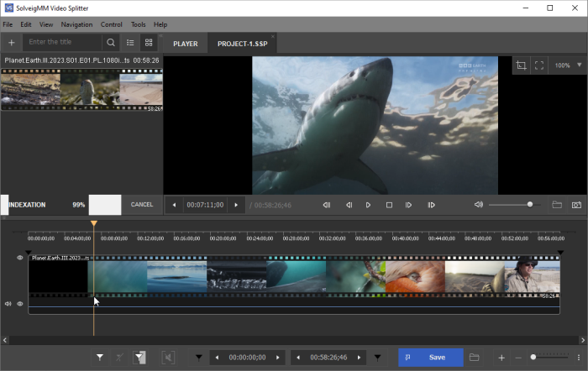Click the Add Marker icon in bottom toolbar
Screen dimensions: 588x371
tap(100, 358)
